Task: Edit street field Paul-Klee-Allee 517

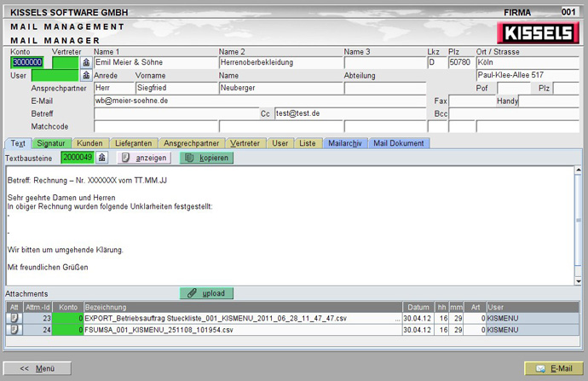Action: (x=527, y=75)
